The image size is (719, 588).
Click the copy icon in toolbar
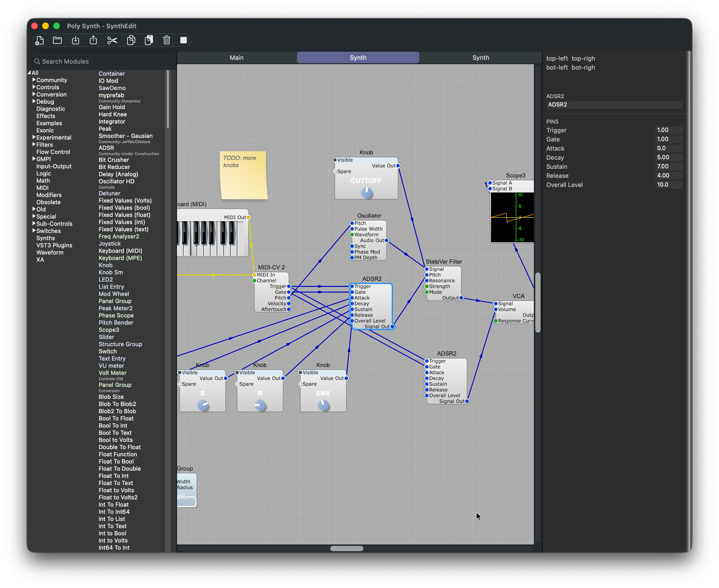point(131,40)
